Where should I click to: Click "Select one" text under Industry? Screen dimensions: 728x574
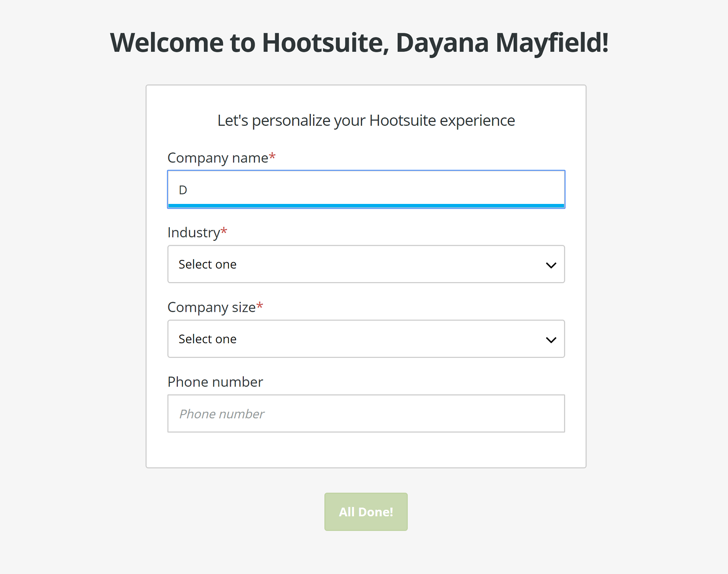pyautogui.click(x=207, y=264)
